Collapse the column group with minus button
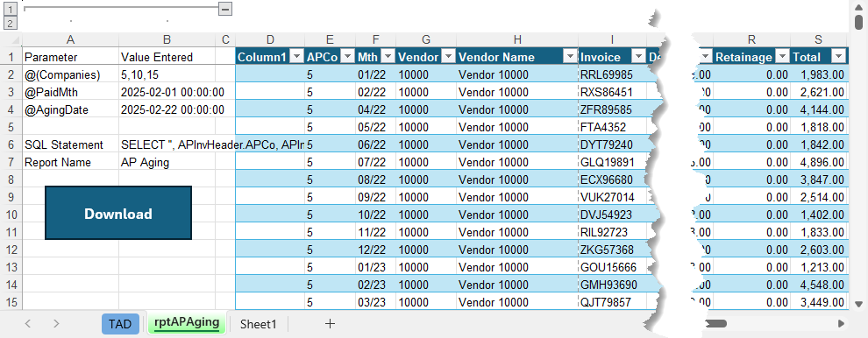The image size is (868, 338). tap(224, 9)
